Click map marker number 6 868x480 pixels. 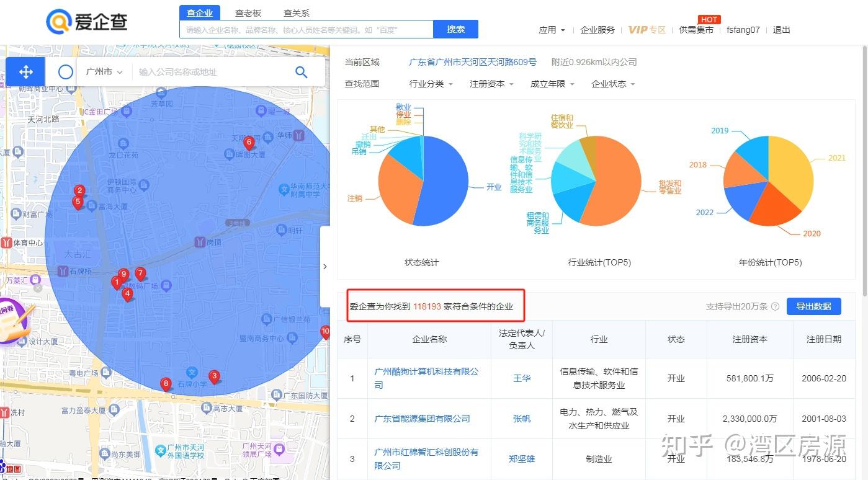coord(249,143)
